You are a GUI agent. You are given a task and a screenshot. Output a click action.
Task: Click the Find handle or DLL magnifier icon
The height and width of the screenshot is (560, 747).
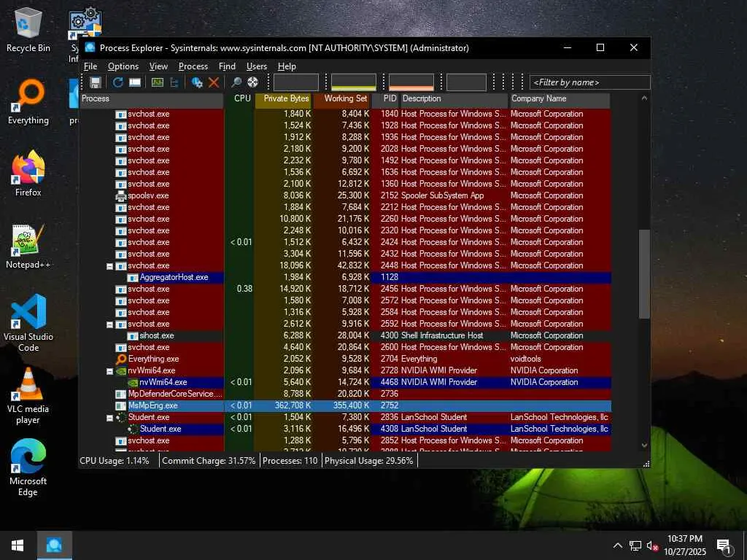click(236, 82)
